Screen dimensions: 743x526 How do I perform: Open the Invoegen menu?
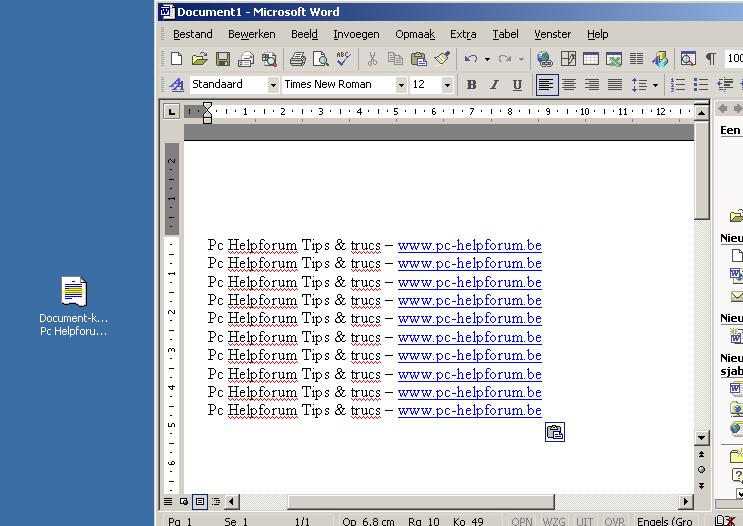(x=356, y=34)
